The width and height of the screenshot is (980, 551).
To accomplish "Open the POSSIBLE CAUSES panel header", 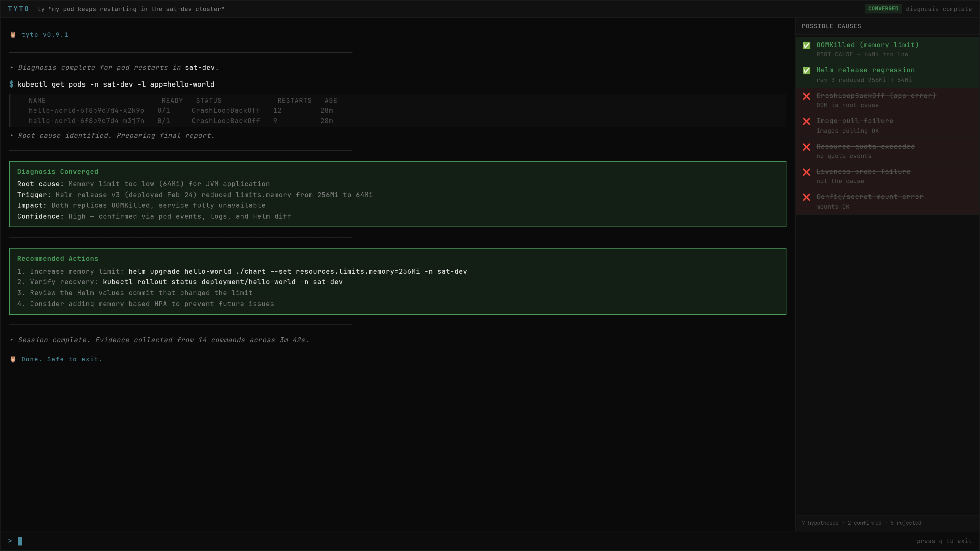I will [831, 26].
